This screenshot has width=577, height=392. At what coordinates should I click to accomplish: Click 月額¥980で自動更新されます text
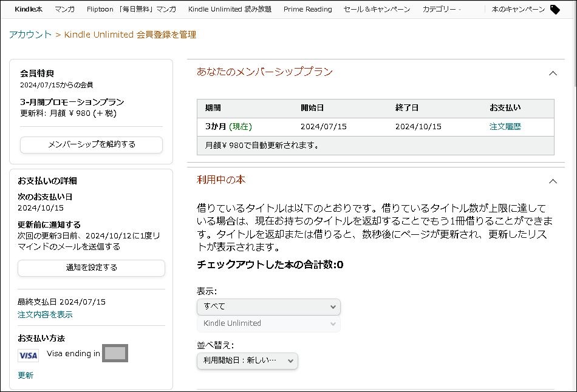(262, 146)
